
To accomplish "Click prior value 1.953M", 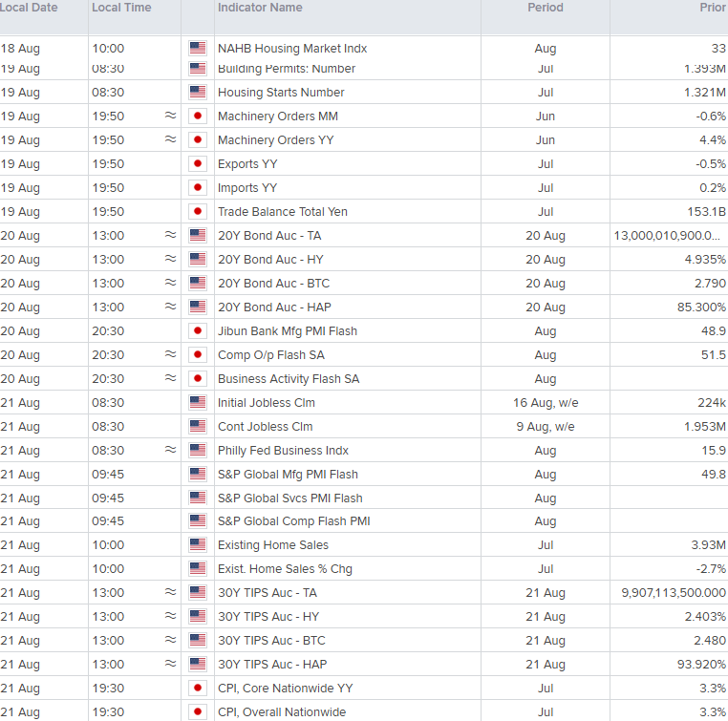I will [705, 426].
